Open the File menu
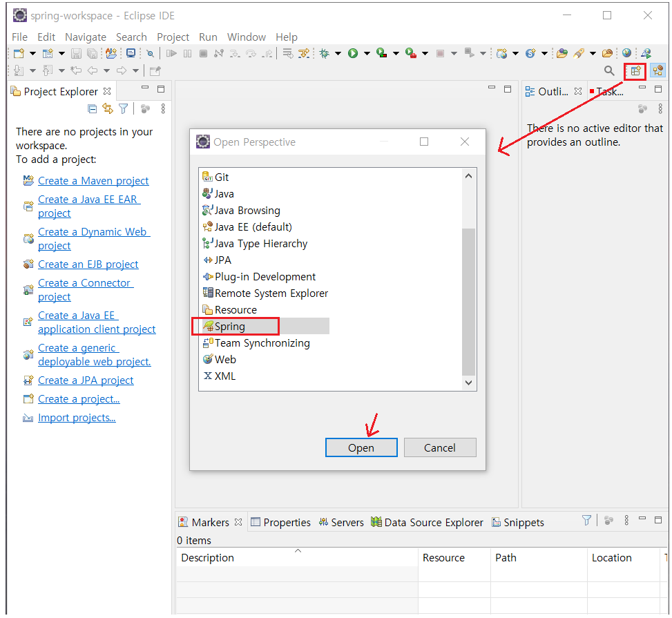 [x=20, y=37]
